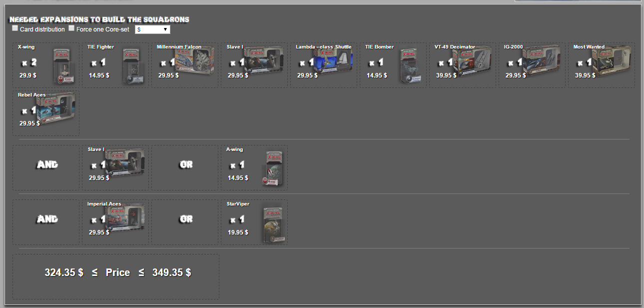Select the 'Rebel Aces' name label
Screen dimensions: 644x308
[32, 95]
